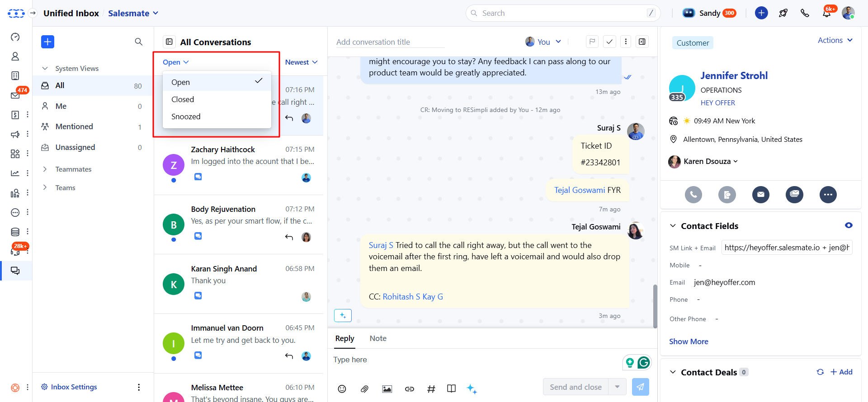
Task: Open the Unified Inbox chat sidebar icon
Action: pyautogui.click(x=15, y=271)
